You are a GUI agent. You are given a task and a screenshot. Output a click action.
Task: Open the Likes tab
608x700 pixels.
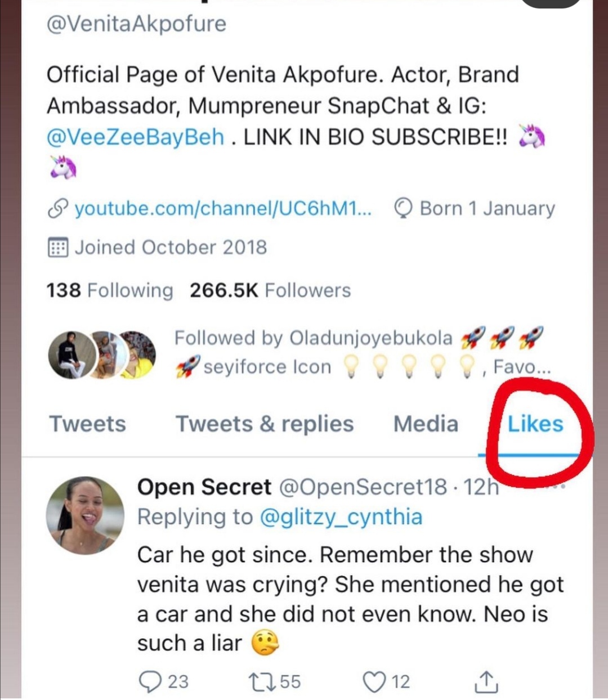(x=535, y=424)
